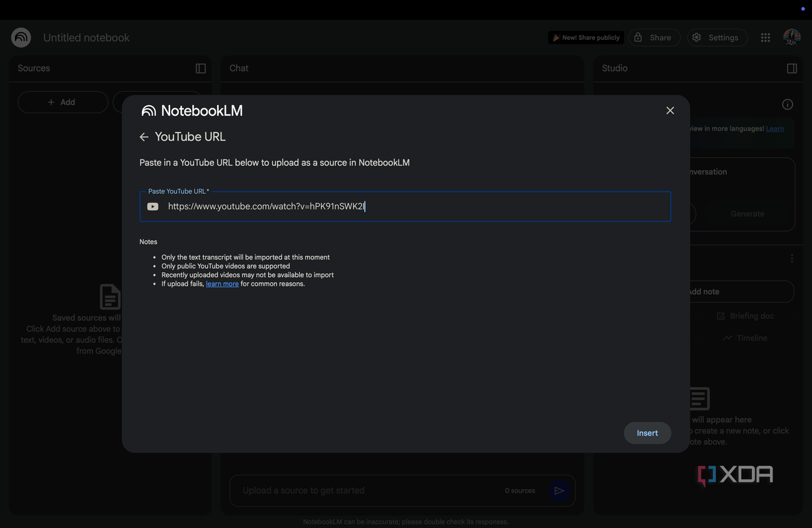Click the profile avatar

792,38
